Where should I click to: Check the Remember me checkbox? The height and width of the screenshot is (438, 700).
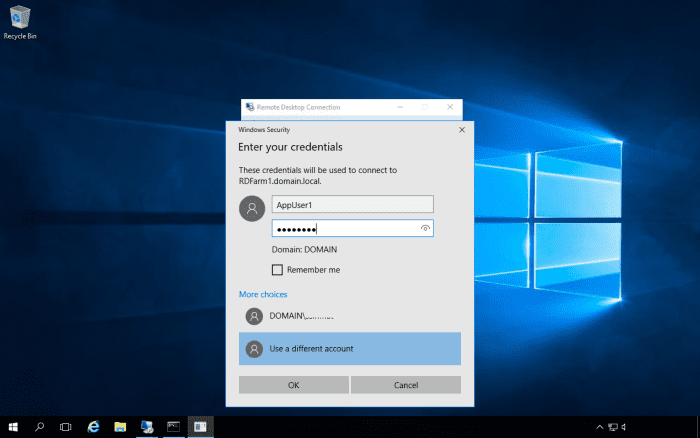(278, 270)
